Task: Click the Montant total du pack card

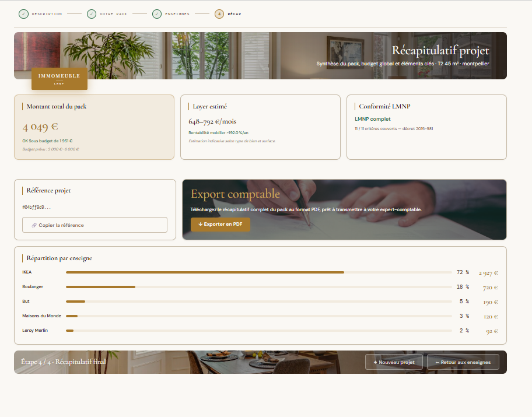Action: (94, 127)
